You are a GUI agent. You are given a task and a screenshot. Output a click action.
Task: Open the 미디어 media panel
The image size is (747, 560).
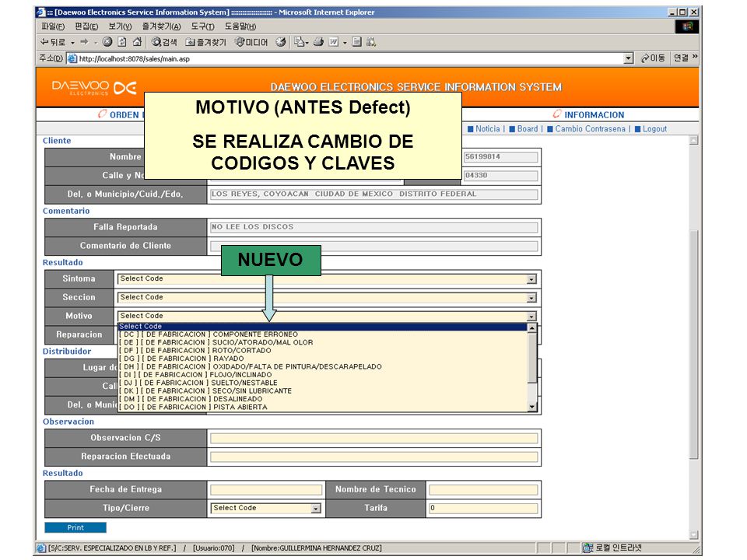tap(251, 42)
